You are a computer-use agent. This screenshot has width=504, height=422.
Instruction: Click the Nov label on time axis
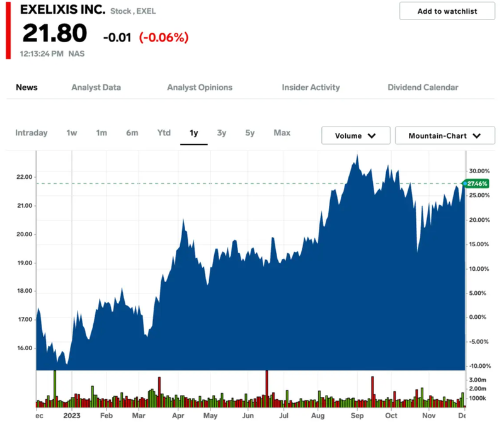429,416
